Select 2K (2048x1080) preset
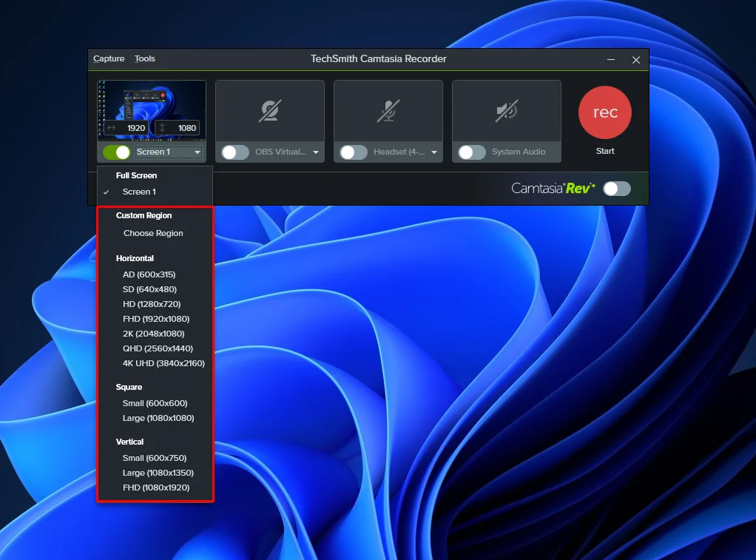The image size is (756, 560). click(x=155, y=334)
